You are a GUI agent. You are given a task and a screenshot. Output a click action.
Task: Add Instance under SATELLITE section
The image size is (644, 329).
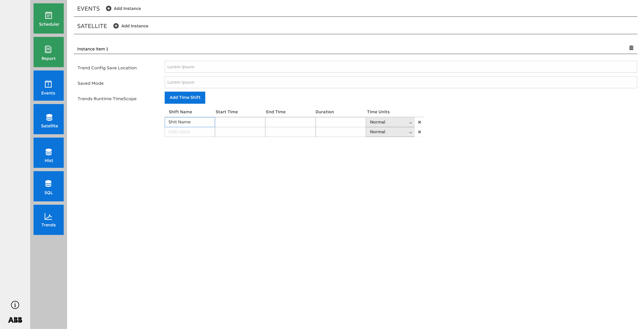pos(131,26)
